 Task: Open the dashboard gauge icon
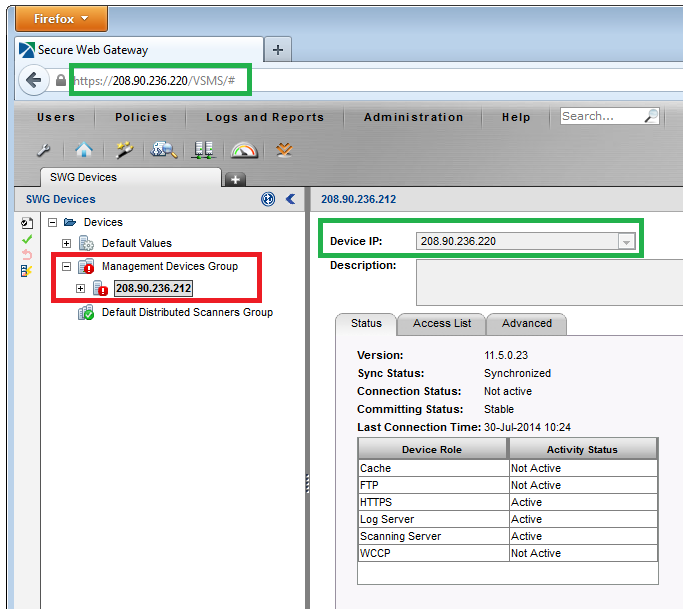244,150
